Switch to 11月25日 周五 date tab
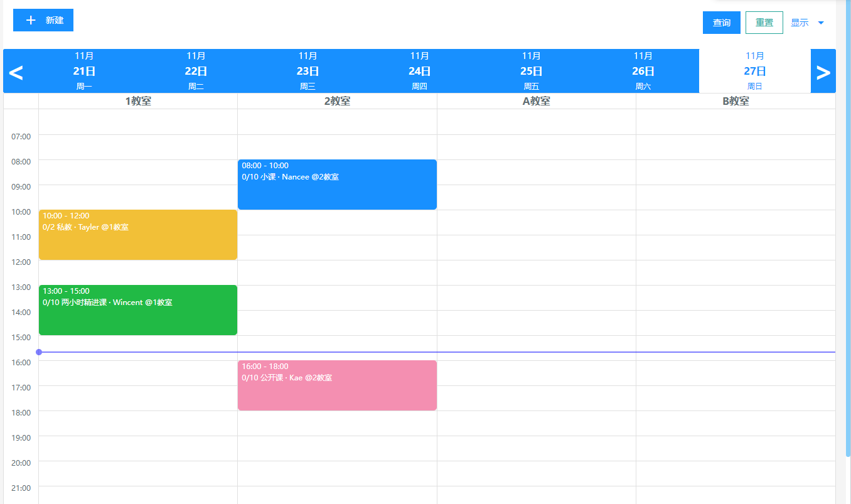This screenshot has width=851, height=504. point(531,71)
